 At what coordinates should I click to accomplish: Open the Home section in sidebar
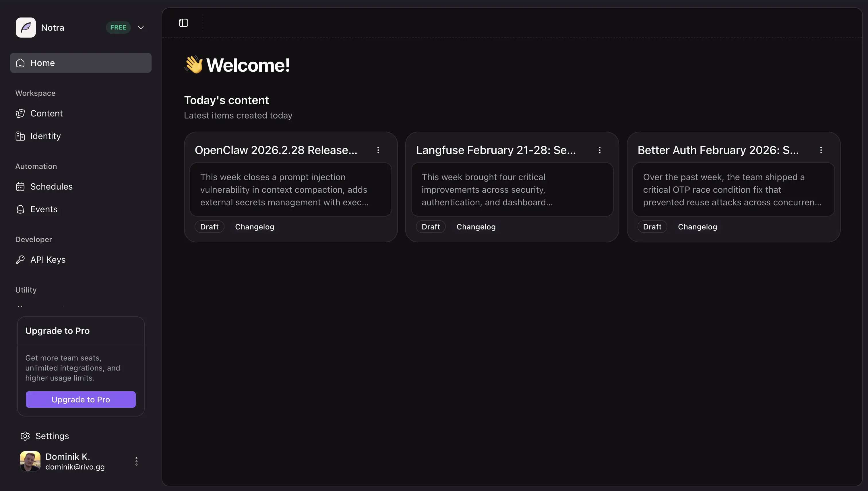(42, 63)
